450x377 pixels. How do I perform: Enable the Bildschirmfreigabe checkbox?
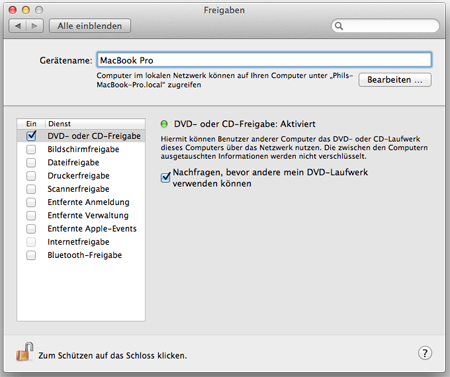tap(31, 149)
